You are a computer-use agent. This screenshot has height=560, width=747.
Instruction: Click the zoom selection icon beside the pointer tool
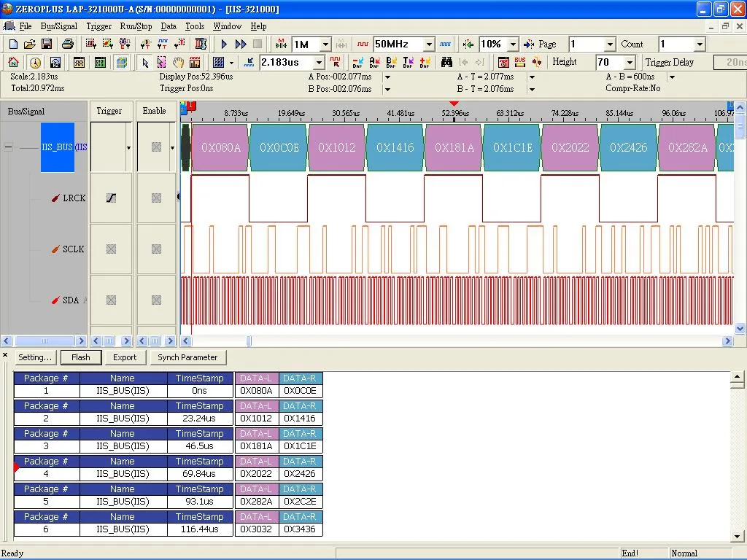coord(161,63)
